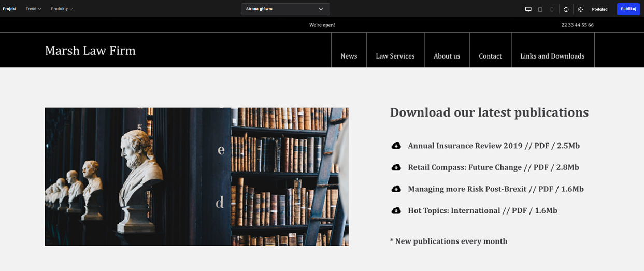
Task: Open the News navigation item
Action: point(349,56)
